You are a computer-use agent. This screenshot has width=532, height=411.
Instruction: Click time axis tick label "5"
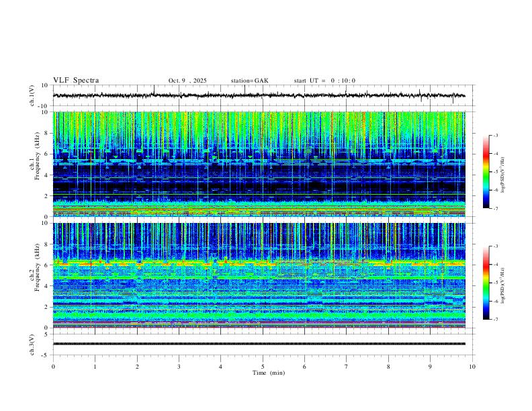[x=263, y=367]
